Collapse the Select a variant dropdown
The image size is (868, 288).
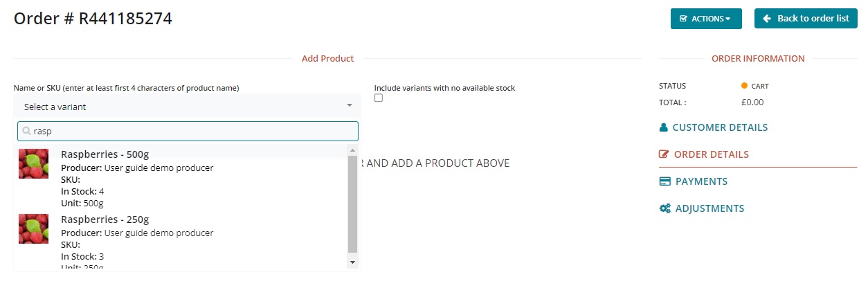coord(187,107)
